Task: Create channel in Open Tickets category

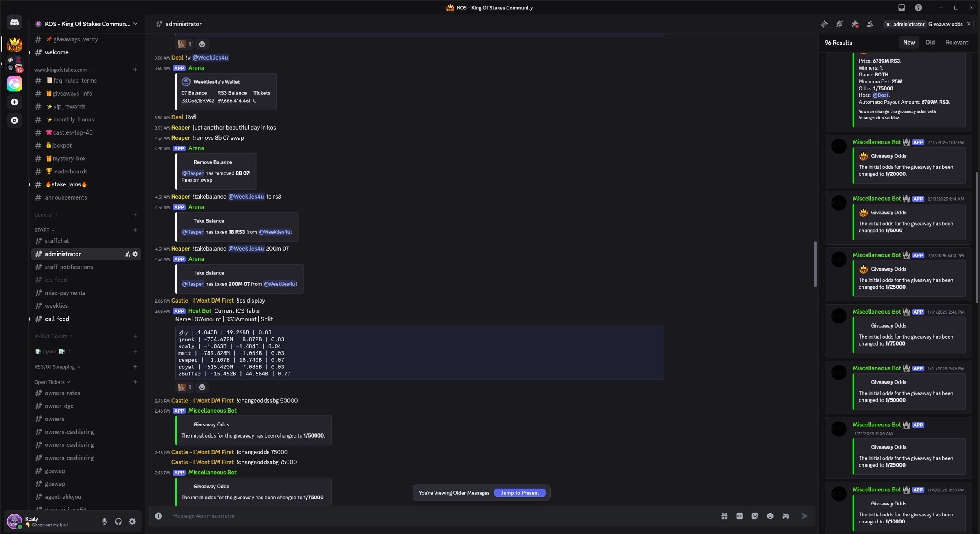Action: pos(135,382)
